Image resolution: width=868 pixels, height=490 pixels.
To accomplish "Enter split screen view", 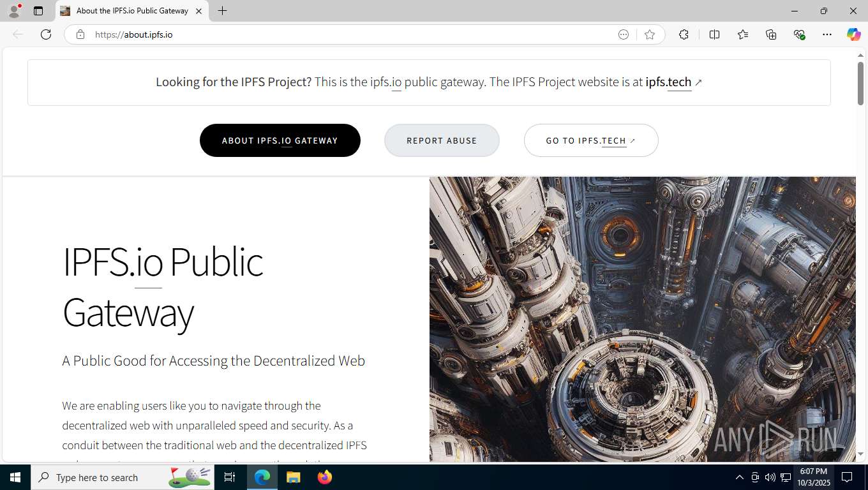I will (714, 34).
